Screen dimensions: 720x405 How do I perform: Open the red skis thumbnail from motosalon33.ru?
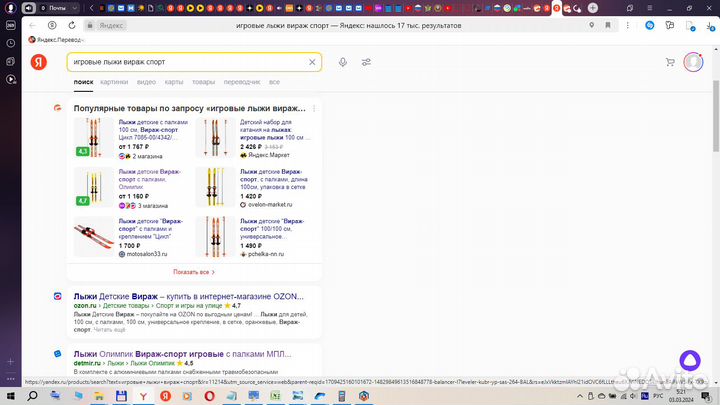point(94,236)
